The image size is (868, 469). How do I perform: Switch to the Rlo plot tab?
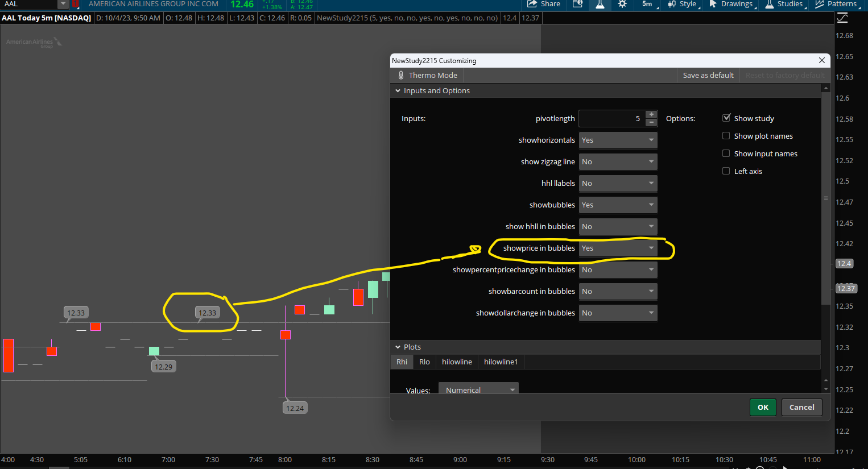424,362
